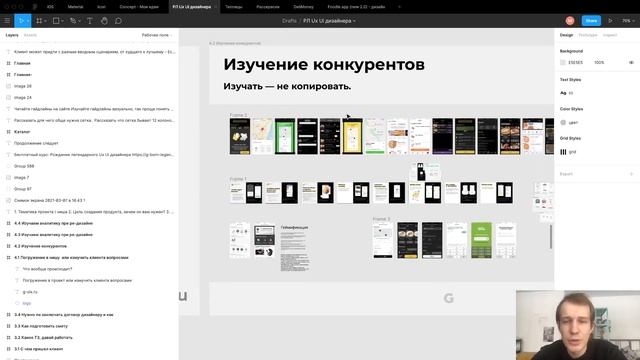Screen dimensions: 640x360
Task: Select the Что вообще происходит? text layer
Action: (89, 269)
